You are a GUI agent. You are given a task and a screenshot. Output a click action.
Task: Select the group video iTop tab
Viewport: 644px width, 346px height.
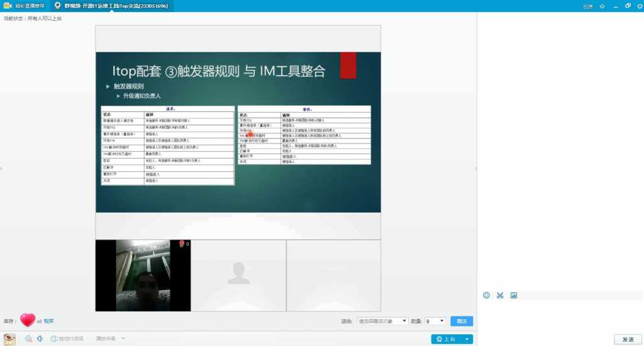[x=111, y=6]
